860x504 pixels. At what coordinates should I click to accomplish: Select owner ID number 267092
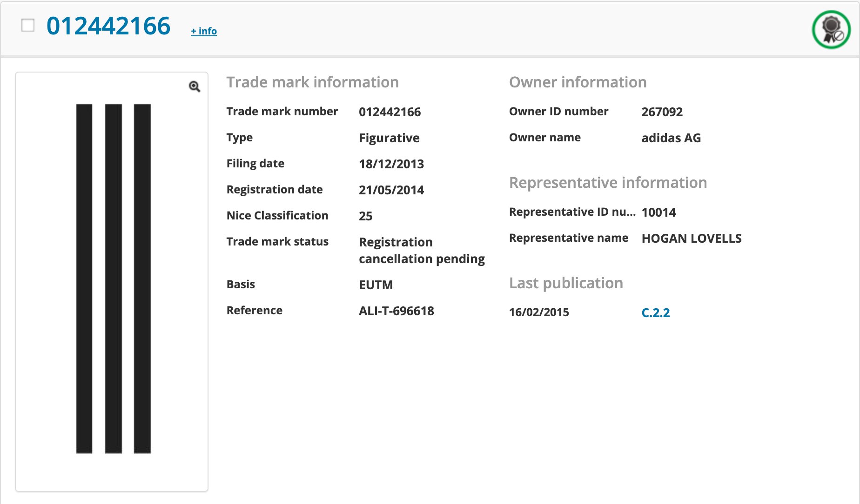[x=662, y=112]
